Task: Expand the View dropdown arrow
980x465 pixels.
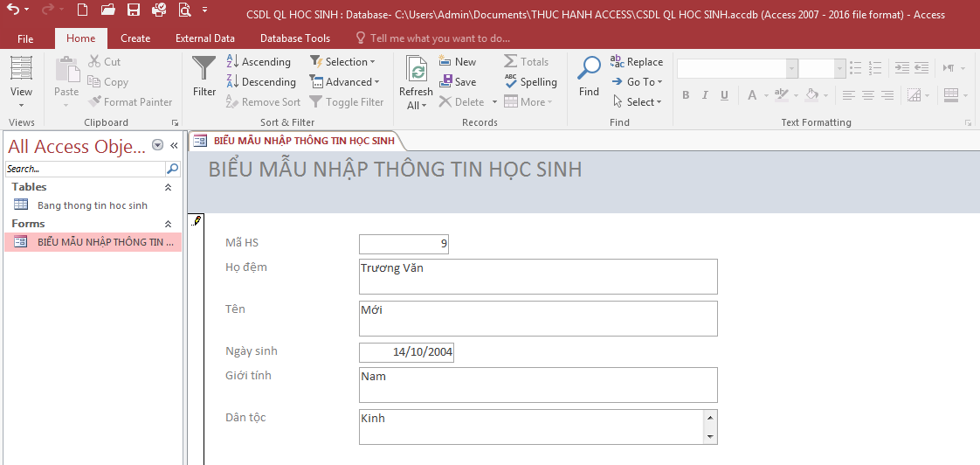Action: coord(21,105)
